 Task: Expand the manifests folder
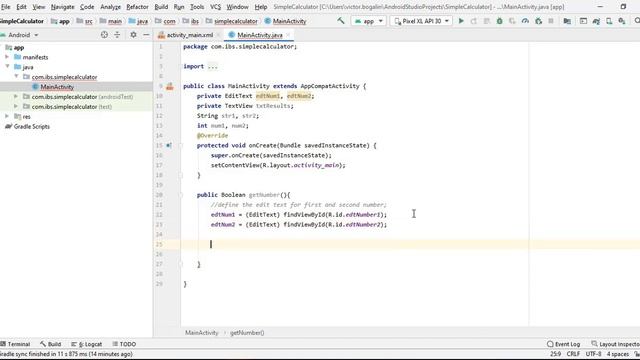7,57
